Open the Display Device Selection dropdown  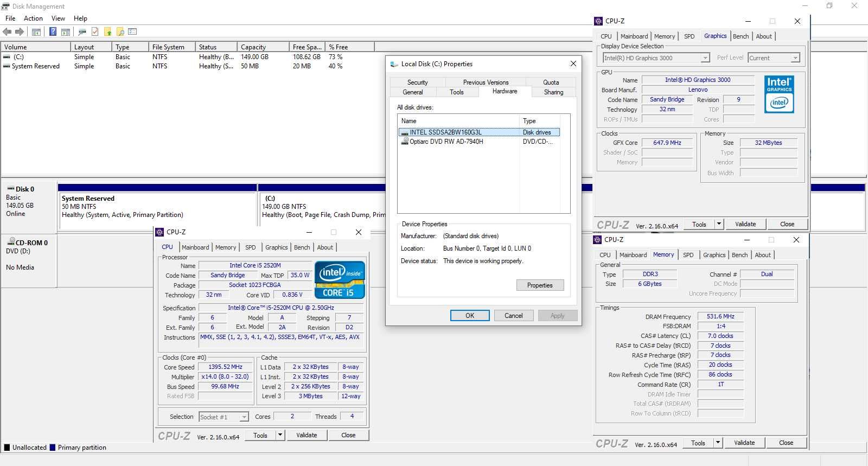[705, 58]
